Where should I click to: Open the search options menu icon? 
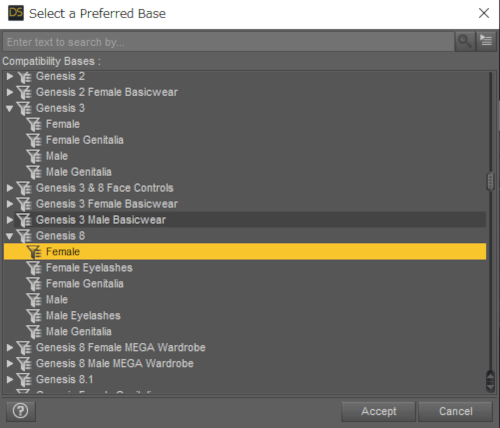point(486,42)
